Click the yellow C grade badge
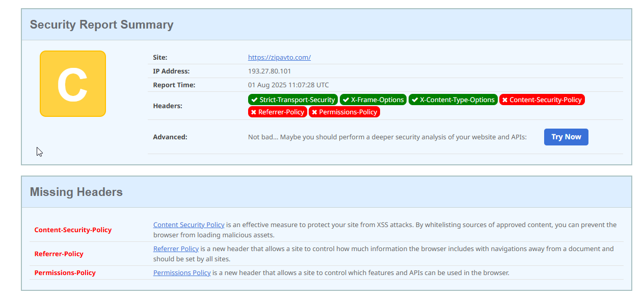The image size is (644, 297). click(73, 84)
